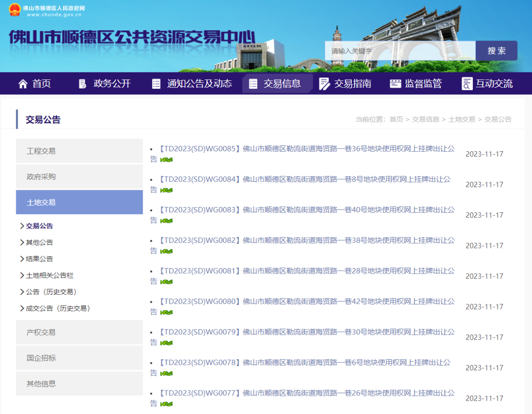Open the 其他公告 submenu item
The image size is (532, 414).
[39, 242]
